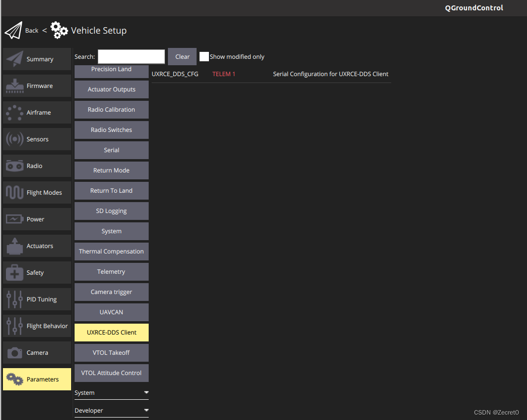Open the Firmware setup icon
The width and height of the screenshot is (527, 420).
15,86
